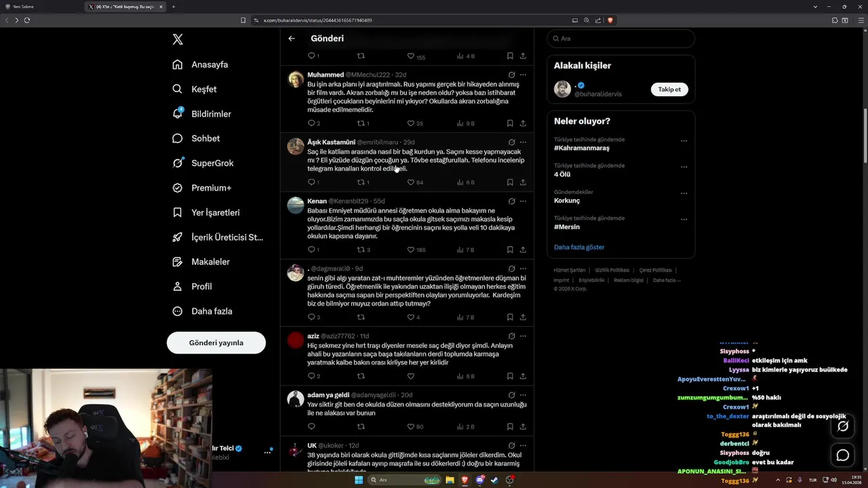Bookmark aziz's reply
This screenshot has height=488, width=868.
pos(510,376)
